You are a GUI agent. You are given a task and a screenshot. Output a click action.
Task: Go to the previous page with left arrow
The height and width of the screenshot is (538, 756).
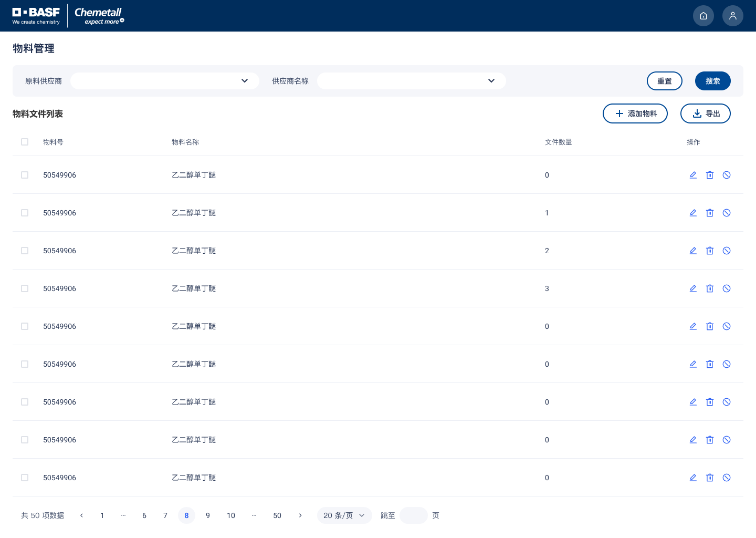pos(81,515)
